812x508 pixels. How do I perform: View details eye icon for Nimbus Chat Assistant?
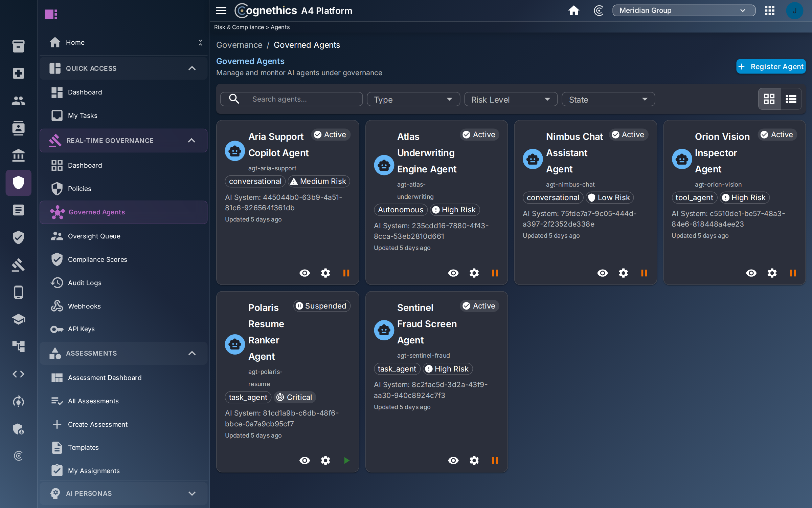pos(602,273)
